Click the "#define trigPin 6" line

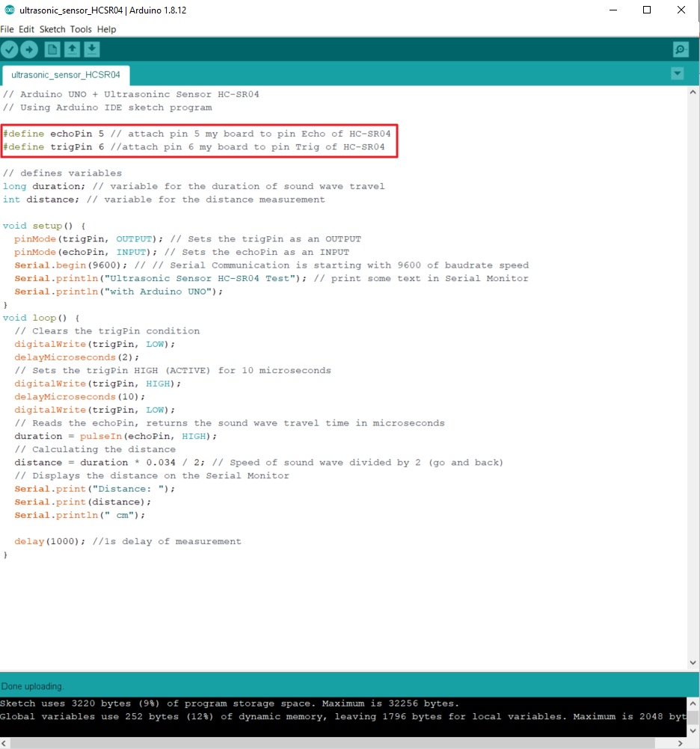[x=194, y=147]
